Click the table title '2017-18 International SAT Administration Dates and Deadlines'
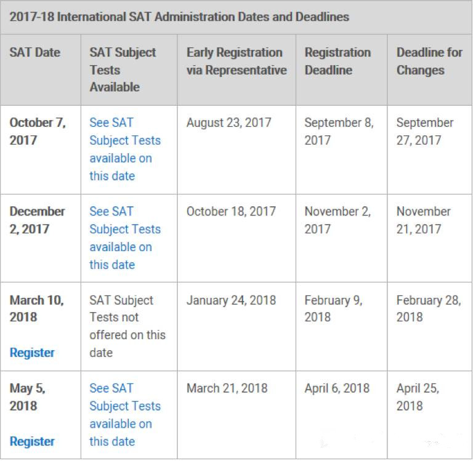 click(179, 17)
